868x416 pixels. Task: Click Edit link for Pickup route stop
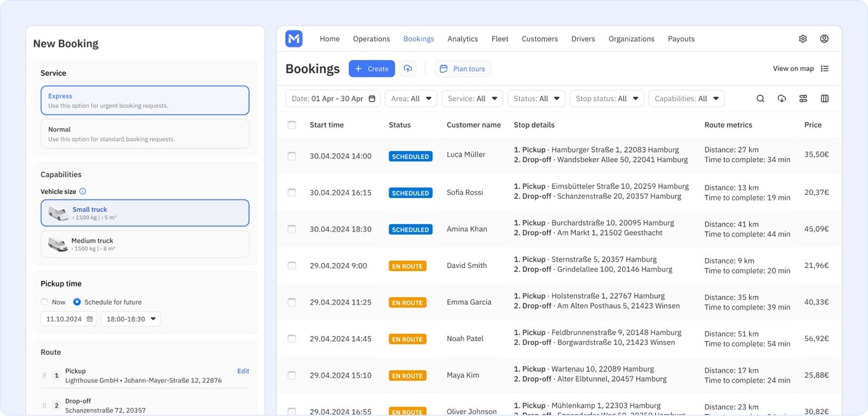(243, 371)
